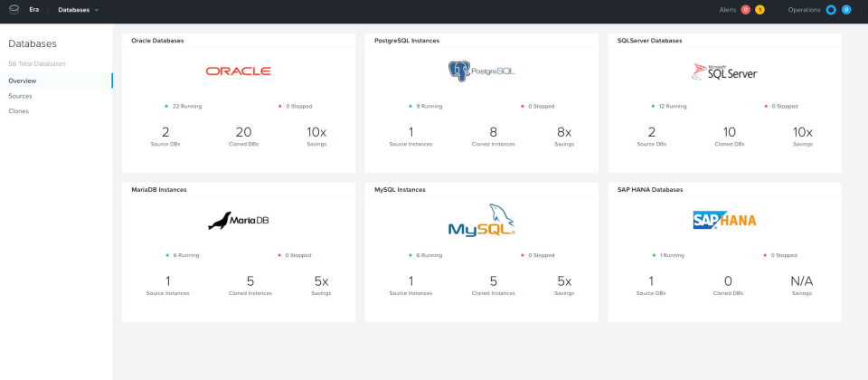Click the Microsoft SQL Server logo
The width and height of the screenshot is (868, 380).
pyautogui.click(x=724, y=72)
